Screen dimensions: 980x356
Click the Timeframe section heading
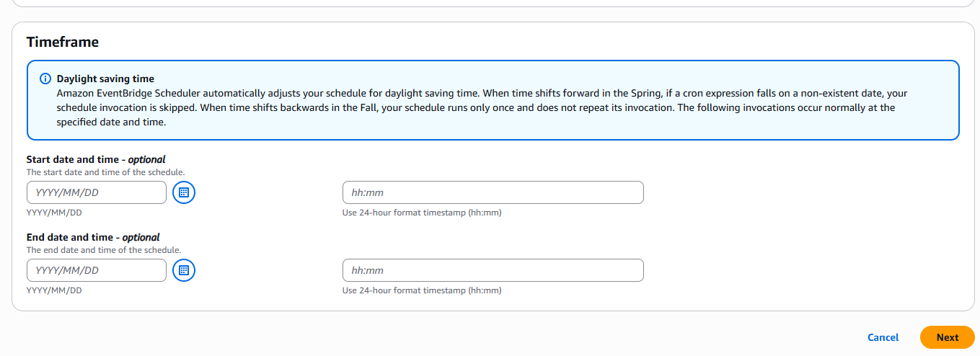pos(63,42)
